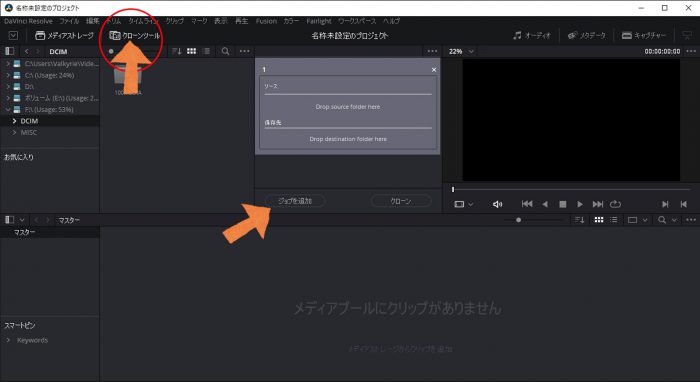
Task: Go forward in media storage browser
Action: click(38, 51)
